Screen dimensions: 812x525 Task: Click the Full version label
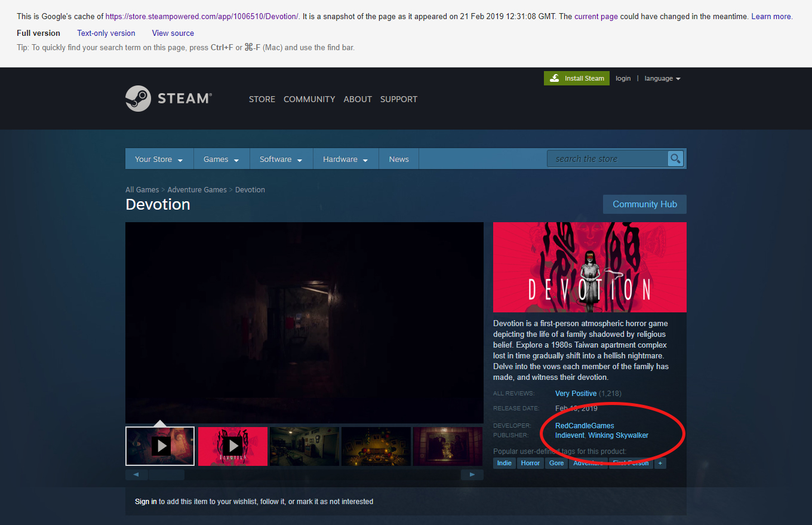pyautogui.click(x=38, y=33)
